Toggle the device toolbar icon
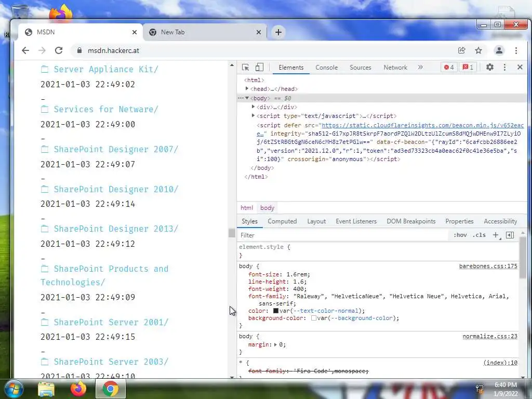 coord(259,67)
